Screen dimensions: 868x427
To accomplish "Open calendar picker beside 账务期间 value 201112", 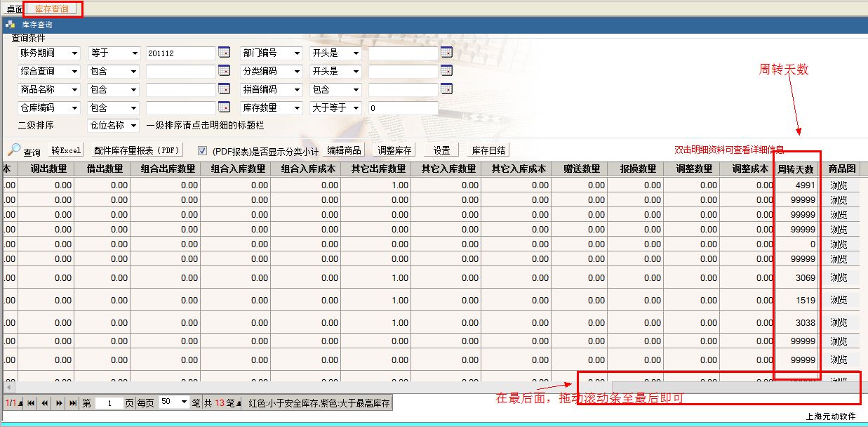I will [224, 53].
